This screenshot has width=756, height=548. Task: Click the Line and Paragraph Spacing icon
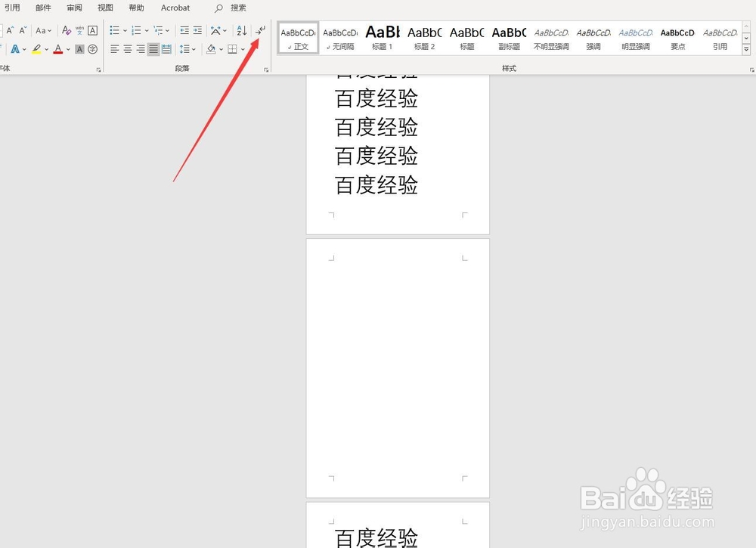(184, 48)
